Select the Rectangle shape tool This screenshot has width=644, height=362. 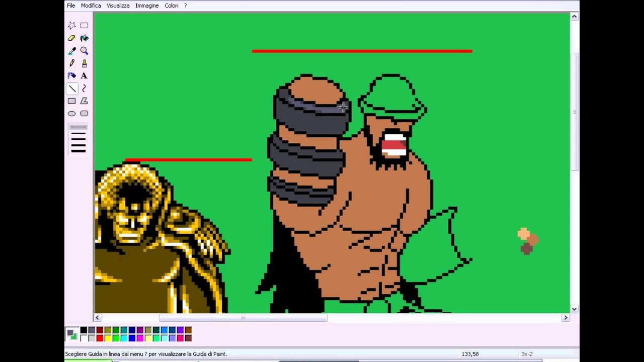72,101
